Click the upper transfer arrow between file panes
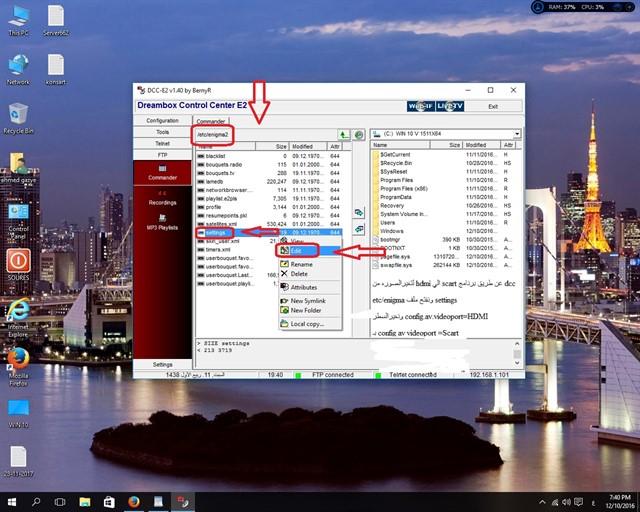 359,213
